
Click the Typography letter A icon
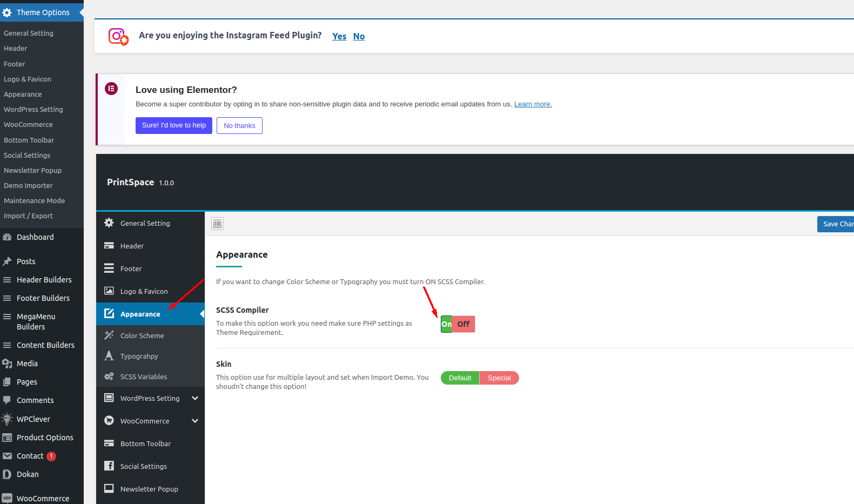pyautogui.click(x=109, y=355)
